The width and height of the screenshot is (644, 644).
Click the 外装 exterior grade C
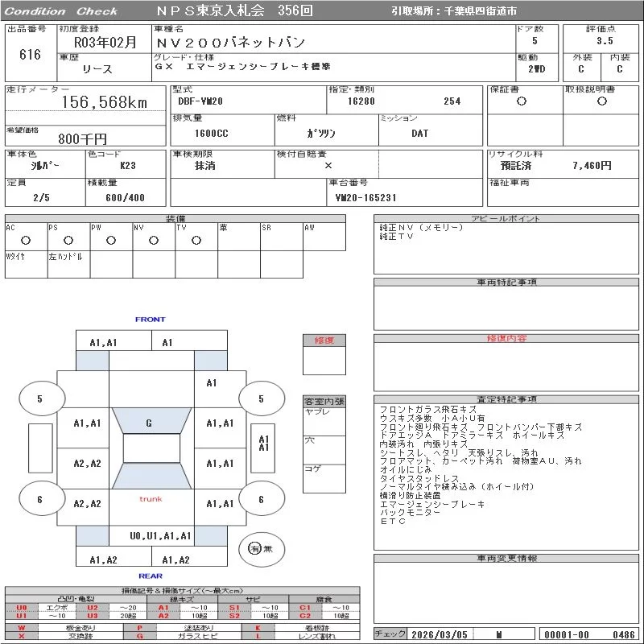pyautogui.click(x=580, y=69)
